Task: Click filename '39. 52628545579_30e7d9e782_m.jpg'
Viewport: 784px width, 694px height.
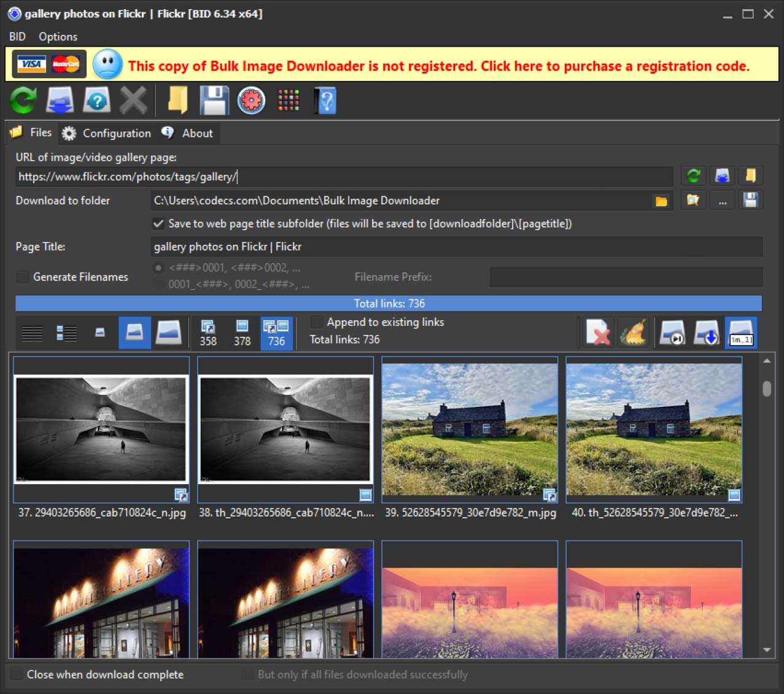Action: tap(470, 512)
